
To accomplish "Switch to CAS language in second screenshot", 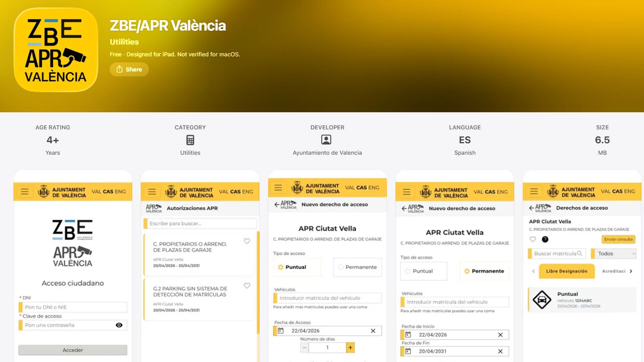I will click(235, 192).
